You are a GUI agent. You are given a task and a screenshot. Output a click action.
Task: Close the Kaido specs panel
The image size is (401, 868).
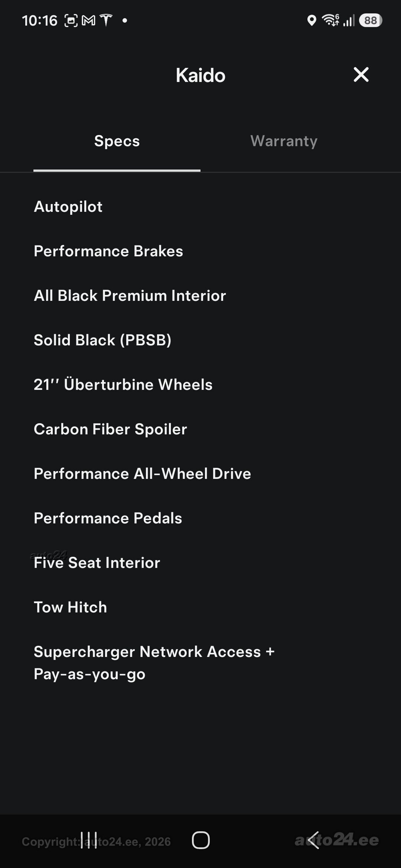click(x=361, y=75)
